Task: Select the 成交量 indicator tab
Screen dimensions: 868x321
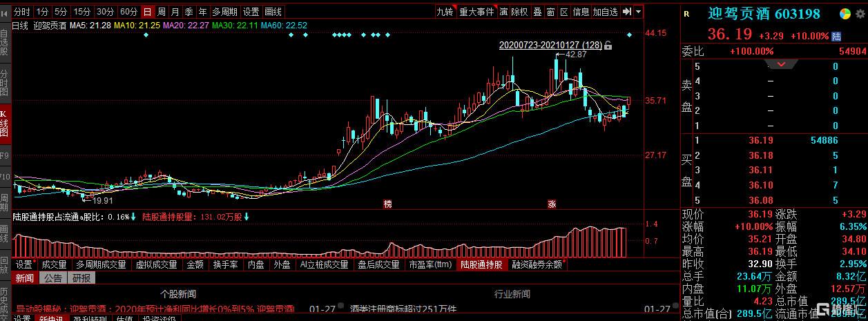Action: click(54, 264)
